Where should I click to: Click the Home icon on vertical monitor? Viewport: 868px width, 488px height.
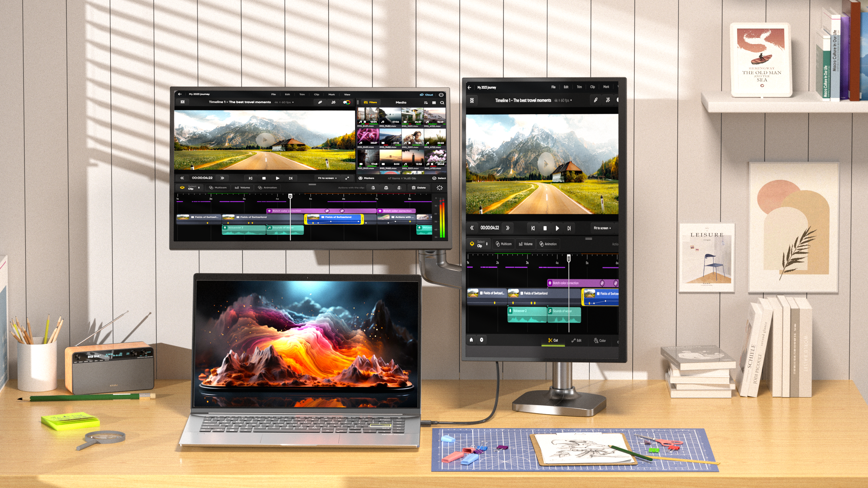pos(471,340)
